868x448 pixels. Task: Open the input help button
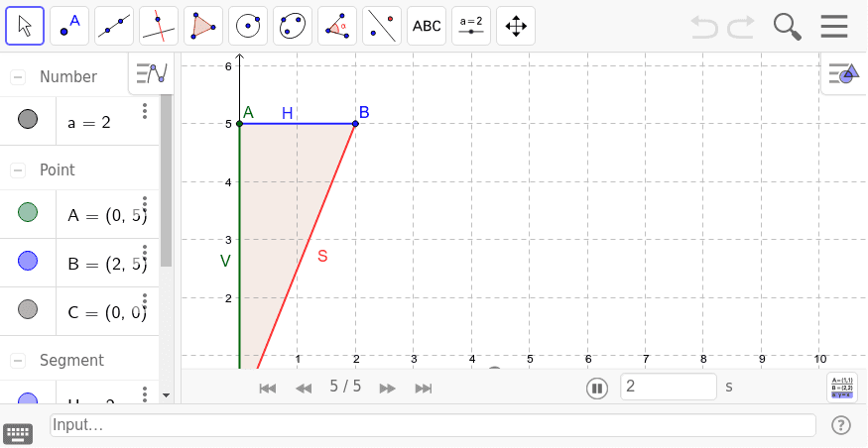tap(841, 425)
